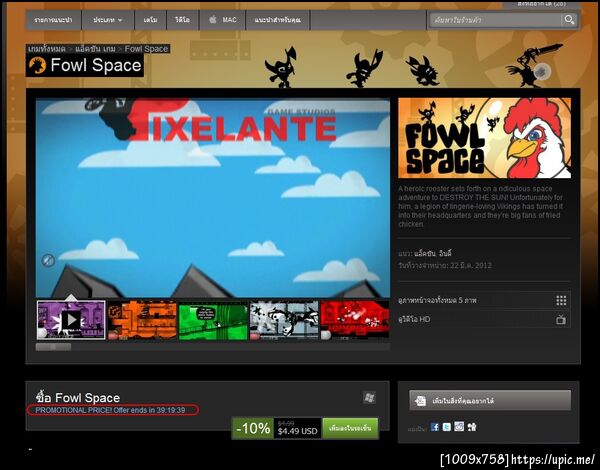The height and width of the screenshot is (470, 600).
Task: Expand the ประเภท genre dropdown
Action: click(x=108, y=20)
